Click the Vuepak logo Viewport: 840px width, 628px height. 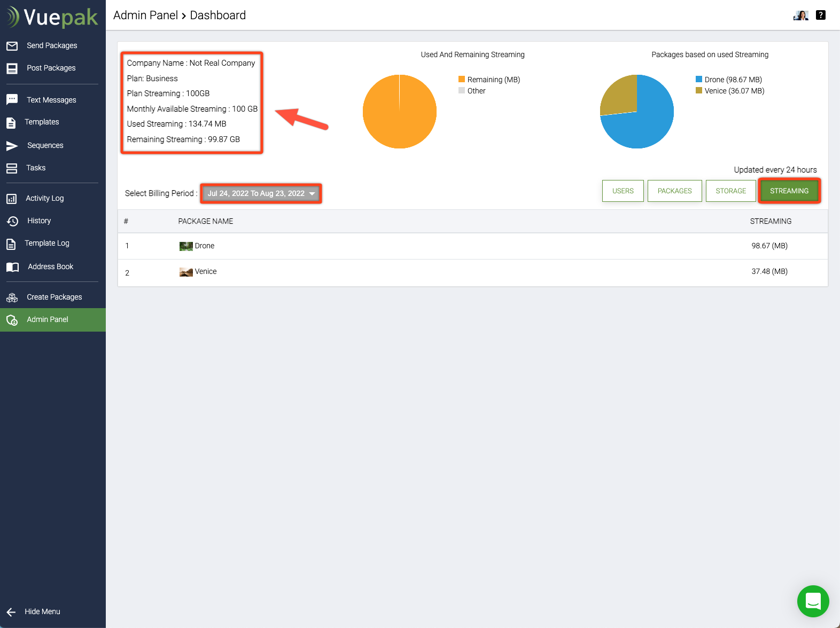point(52,17)
